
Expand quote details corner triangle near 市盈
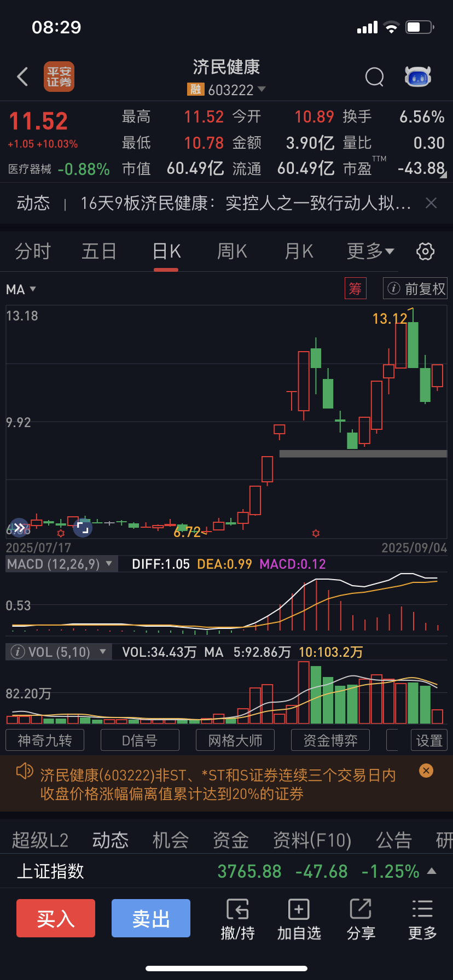pyautogui.click(x=443, y=174)
